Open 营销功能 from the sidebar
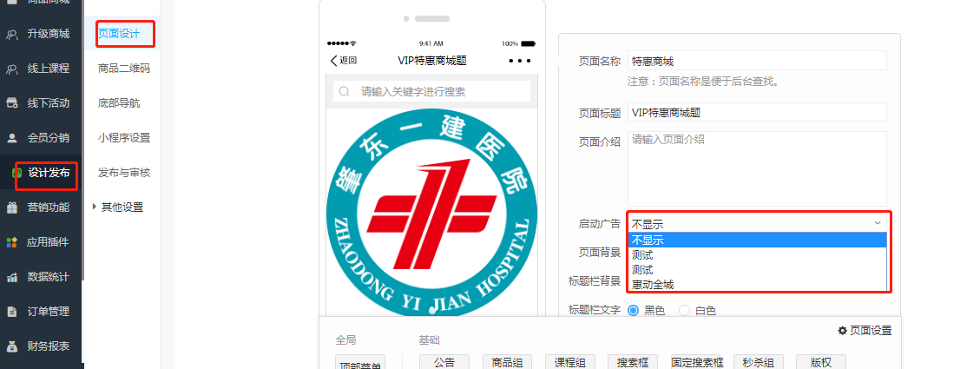 (x=41, y=207)
